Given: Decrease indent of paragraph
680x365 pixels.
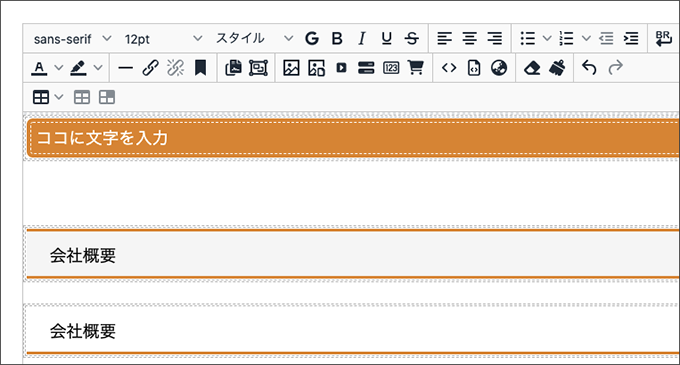Looking at the screenshot, I should point(606,39).
